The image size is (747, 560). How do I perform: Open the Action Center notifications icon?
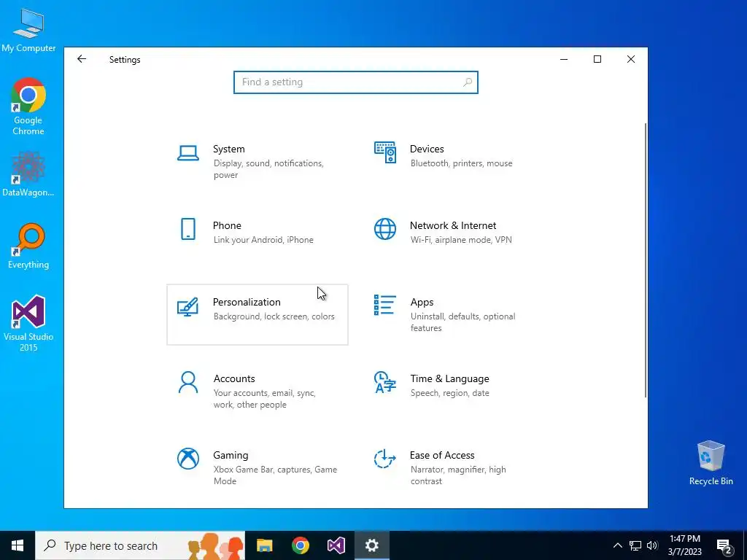724,545
